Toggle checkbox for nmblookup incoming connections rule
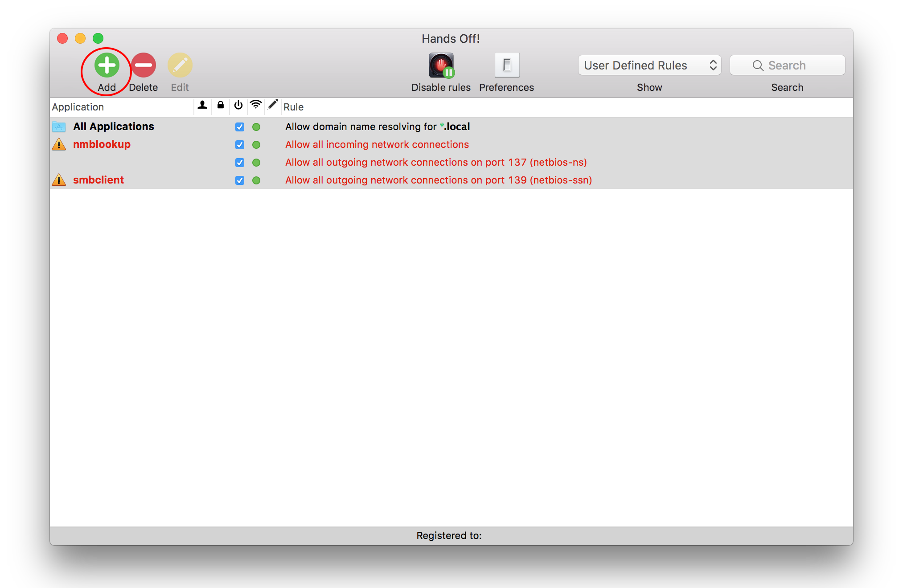 [x=240, y=145]
